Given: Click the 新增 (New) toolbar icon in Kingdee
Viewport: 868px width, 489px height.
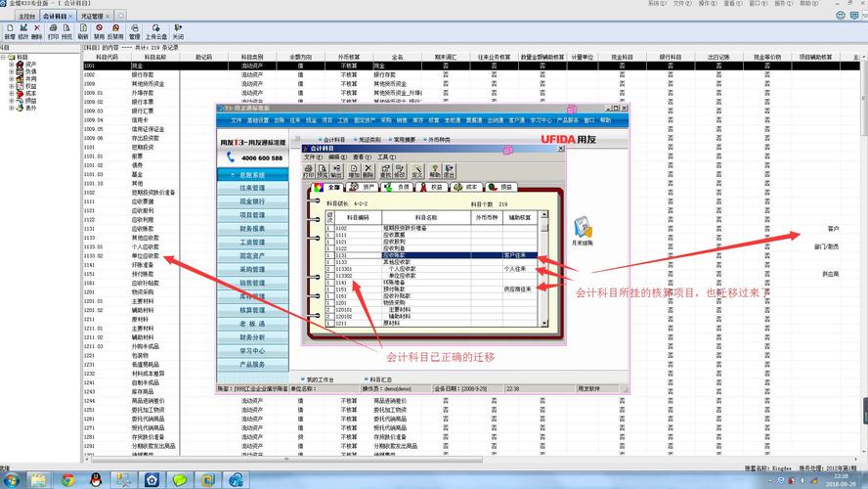Looking at the screenshot, I should [x=10, y=31].
